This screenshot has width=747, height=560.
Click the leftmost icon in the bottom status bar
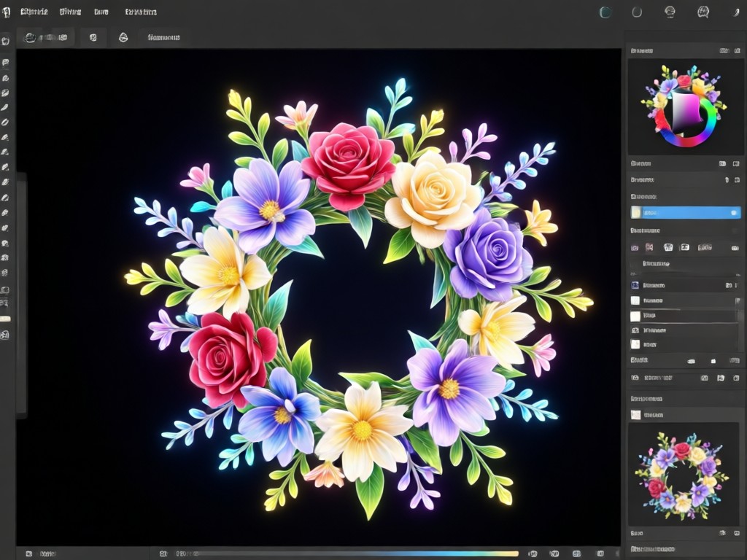(29, 554)
